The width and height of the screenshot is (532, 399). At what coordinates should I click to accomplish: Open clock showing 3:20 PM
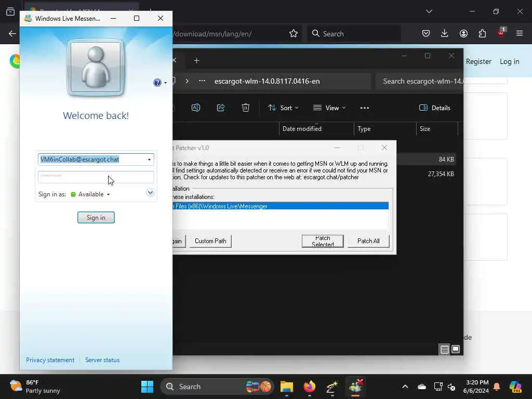click(x=476, y=387)
